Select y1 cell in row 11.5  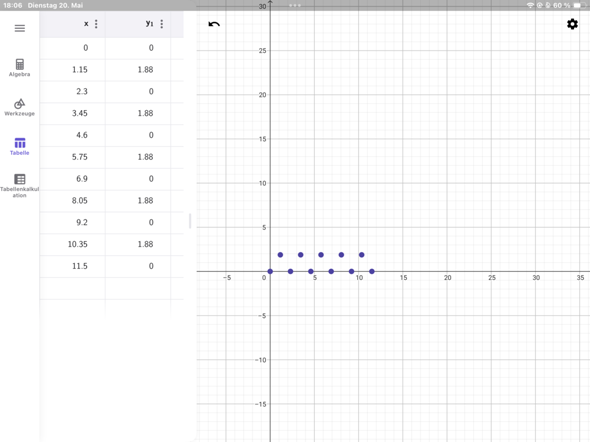coord(138,266)
